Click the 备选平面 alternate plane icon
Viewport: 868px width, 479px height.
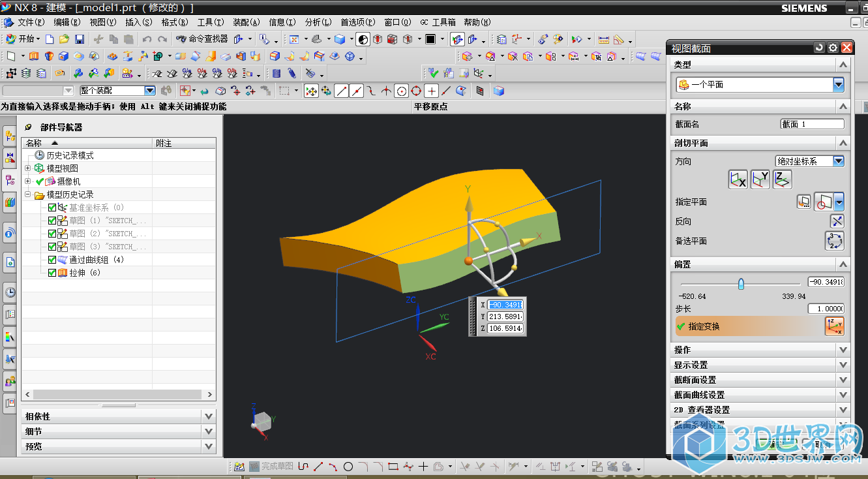pyautogui.click(x=835, y=241)
